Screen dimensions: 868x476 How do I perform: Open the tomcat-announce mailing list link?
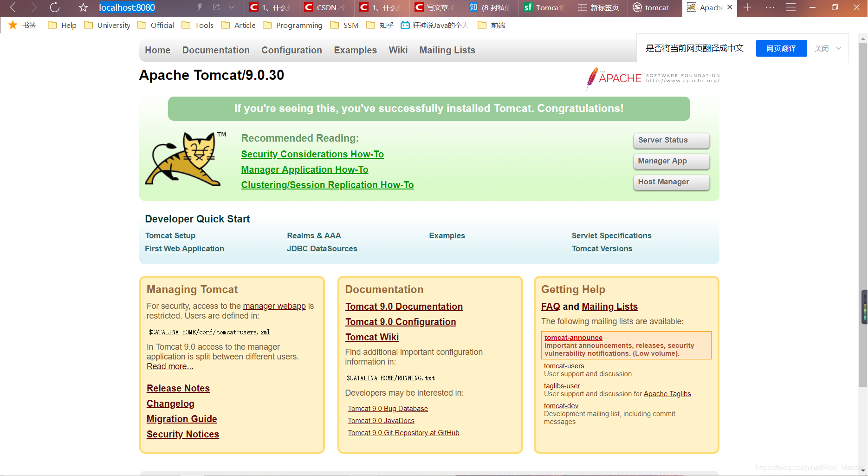573,338
